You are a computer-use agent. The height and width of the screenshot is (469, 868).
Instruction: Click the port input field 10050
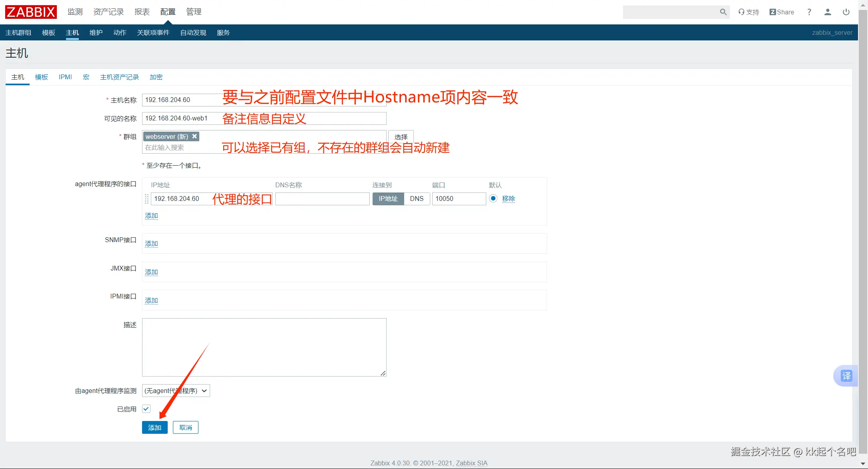(459, 198)
